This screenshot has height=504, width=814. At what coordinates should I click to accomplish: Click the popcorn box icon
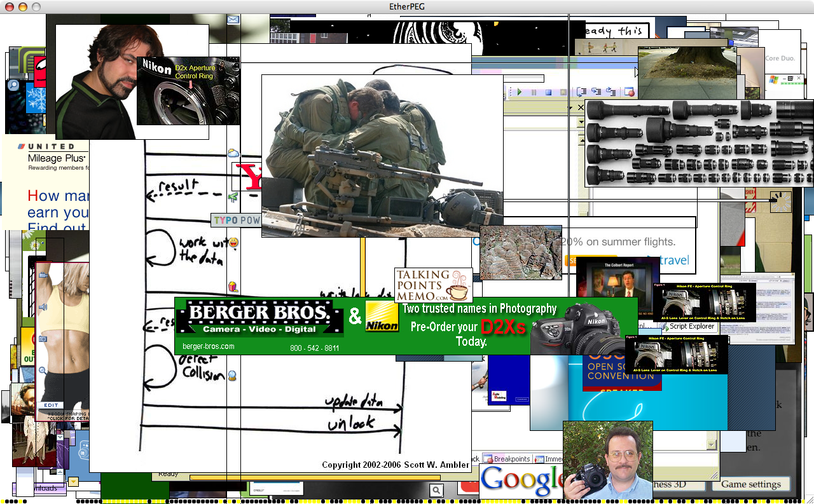click(232, 287)
